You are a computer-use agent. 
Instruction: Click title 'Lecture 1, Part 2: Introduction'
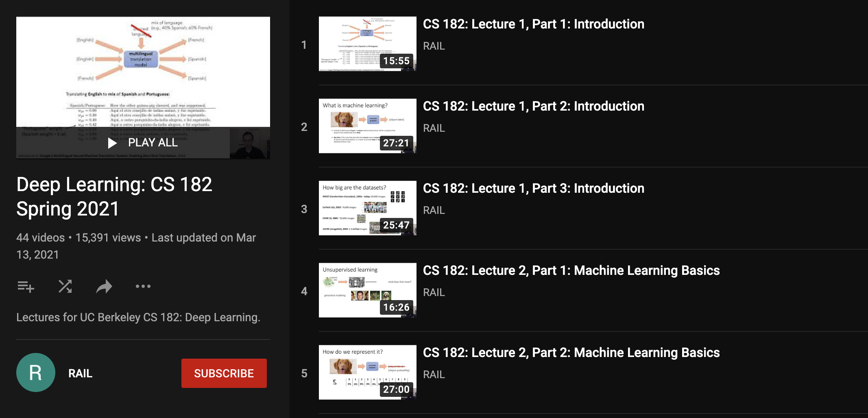click(533, 106)
